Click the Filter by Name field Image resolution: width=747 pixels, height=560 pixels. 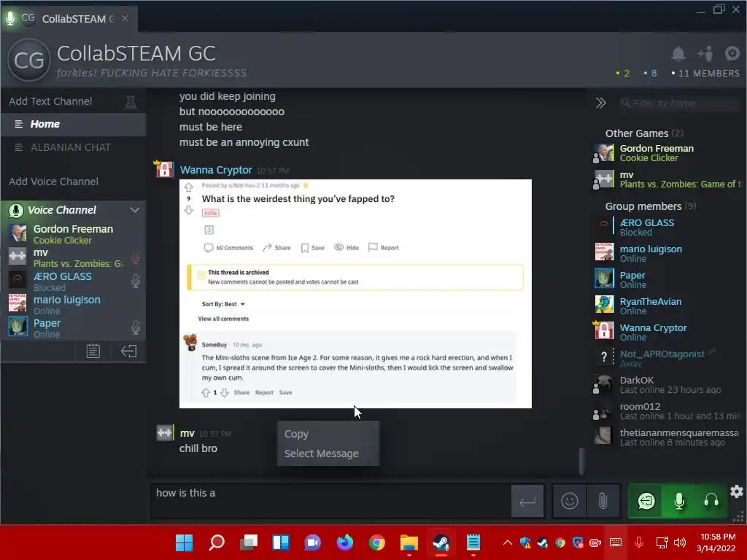(681, 103)
